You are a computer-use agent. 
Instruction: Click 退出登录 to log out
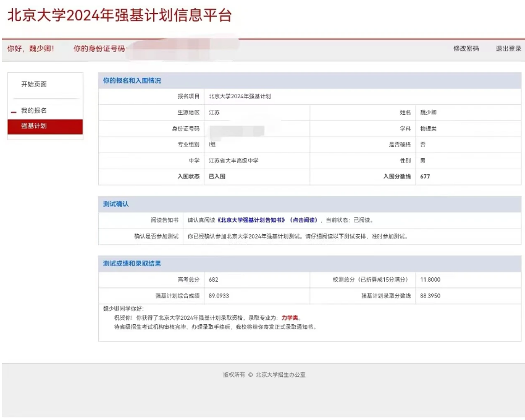click(508, 49)
